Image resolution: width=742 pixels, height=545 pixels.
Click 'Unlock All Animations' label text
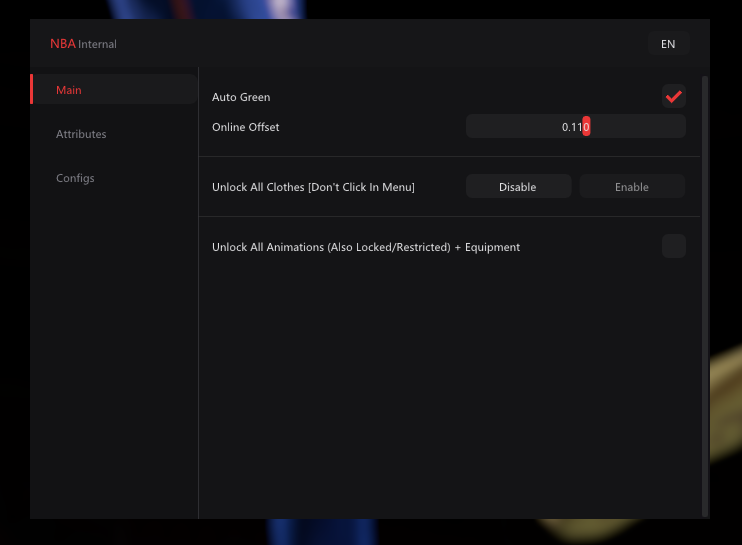pos(366,247)
